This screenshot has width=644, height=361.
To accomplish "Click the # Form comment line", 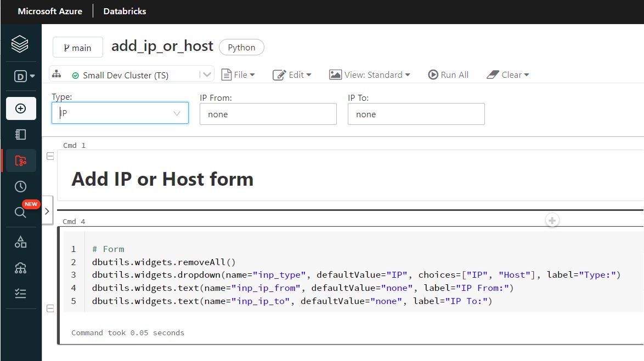I will point(108,249).
